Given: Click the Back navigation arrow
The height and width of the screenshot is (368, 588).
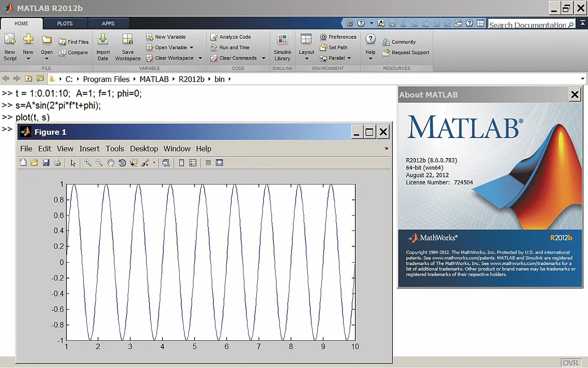Looking at the screenshot, I should tap(6, 78).
